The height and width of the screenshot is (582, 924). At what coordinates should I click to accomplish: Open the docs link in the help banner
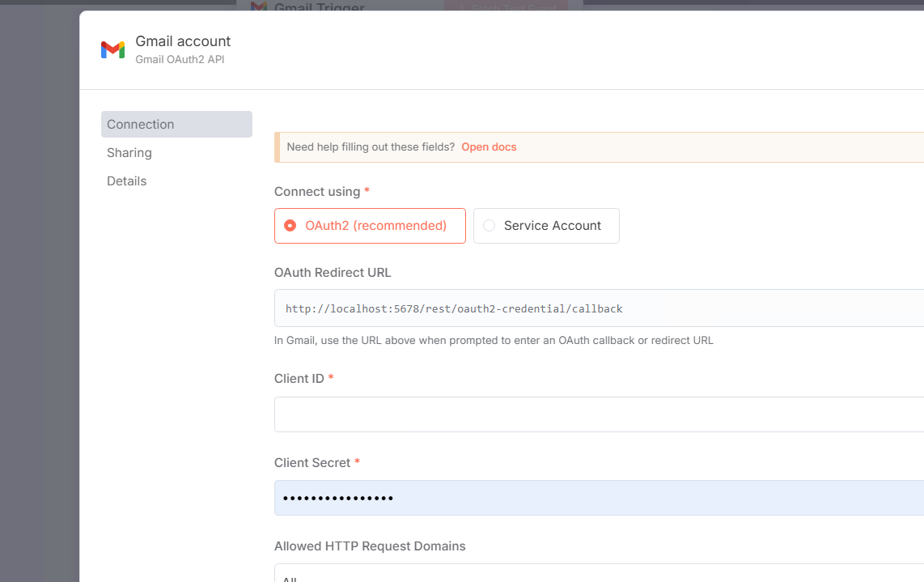click(x=489, y=147)
